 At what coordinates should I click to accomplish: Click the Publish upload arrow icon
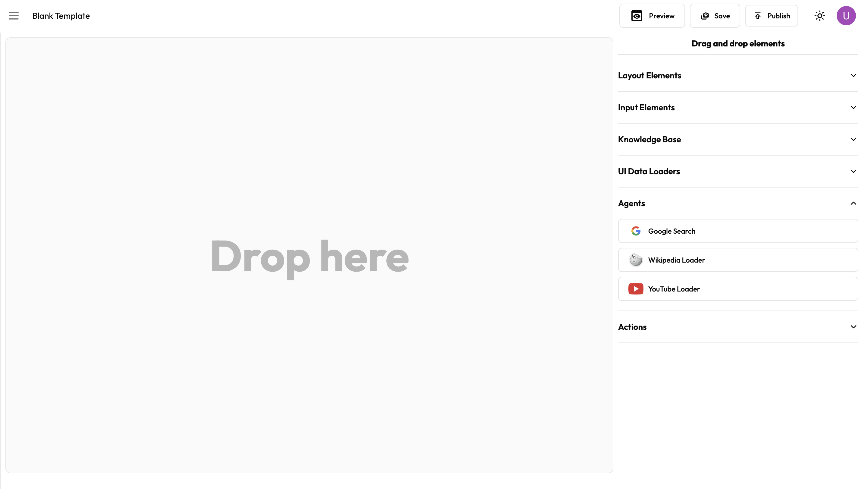click(x=757, y=16)
